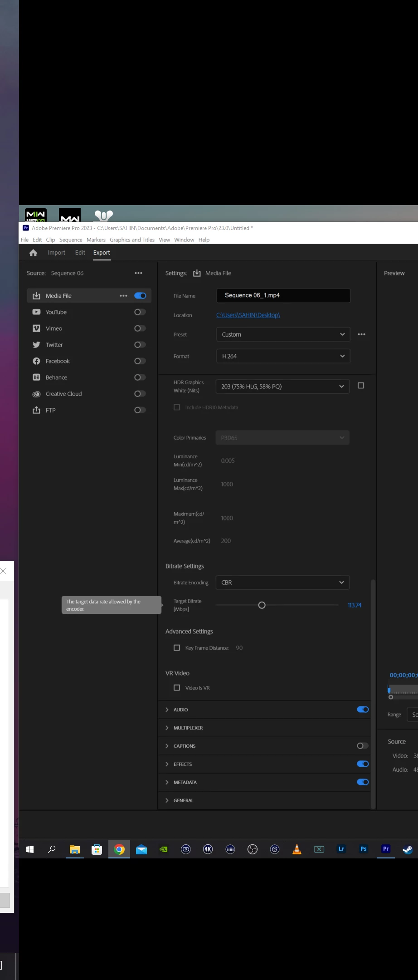Open the Sequence menu

click(x=71, y=240)
